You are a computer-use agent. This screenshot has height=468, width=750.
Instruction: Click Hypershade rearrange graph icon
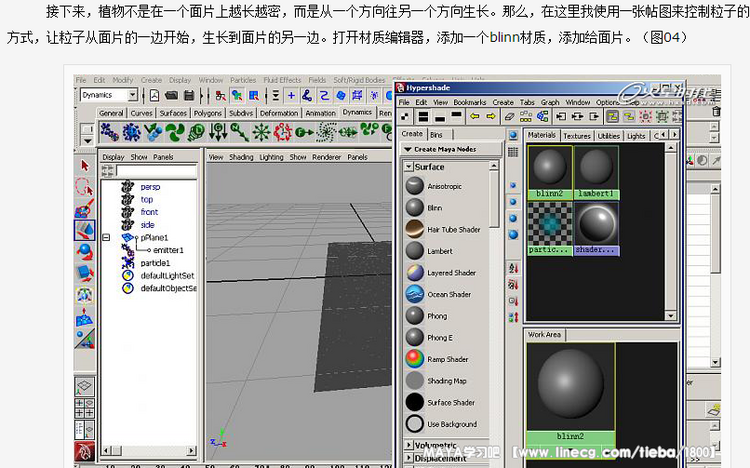click(526, 116)
